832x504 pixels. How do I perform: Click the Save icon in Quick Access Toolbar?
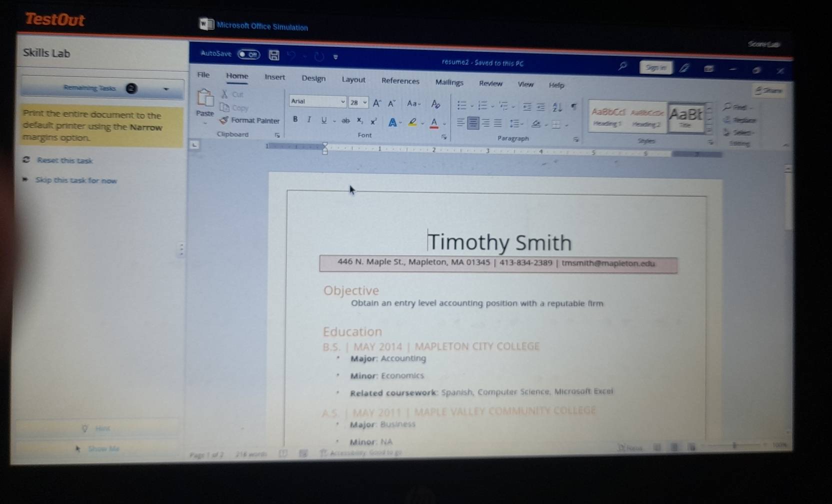click(x=273, y=55)
